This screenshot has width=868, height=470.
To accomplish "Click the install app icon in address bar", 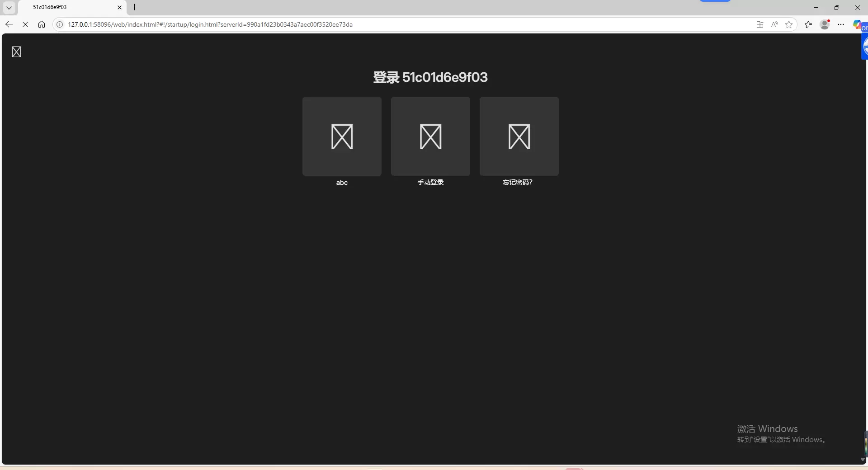I will [x=760, y=24].
